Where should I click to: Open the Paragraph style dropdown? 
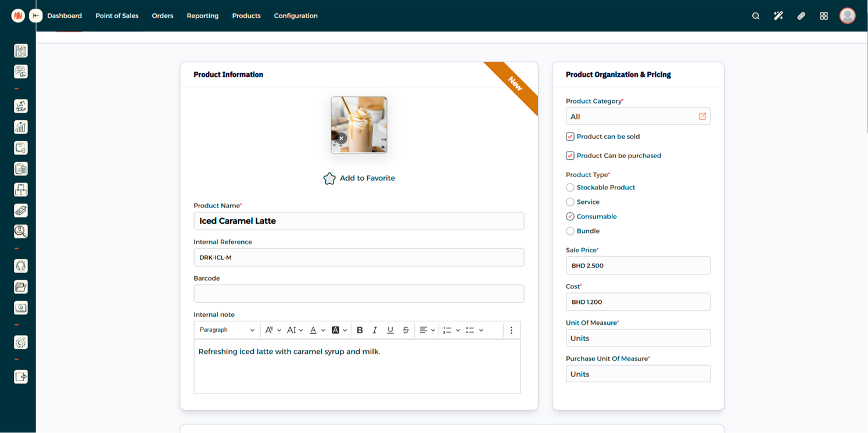[x=227, y=330]
